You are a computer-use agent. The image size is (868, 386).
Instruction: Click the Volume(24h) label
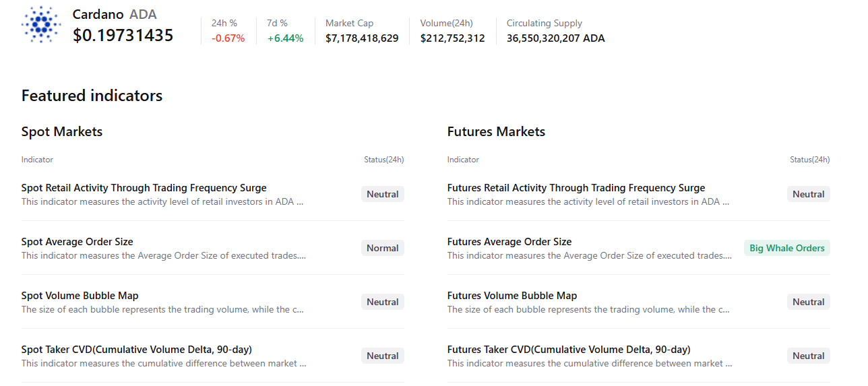(445, 23)
